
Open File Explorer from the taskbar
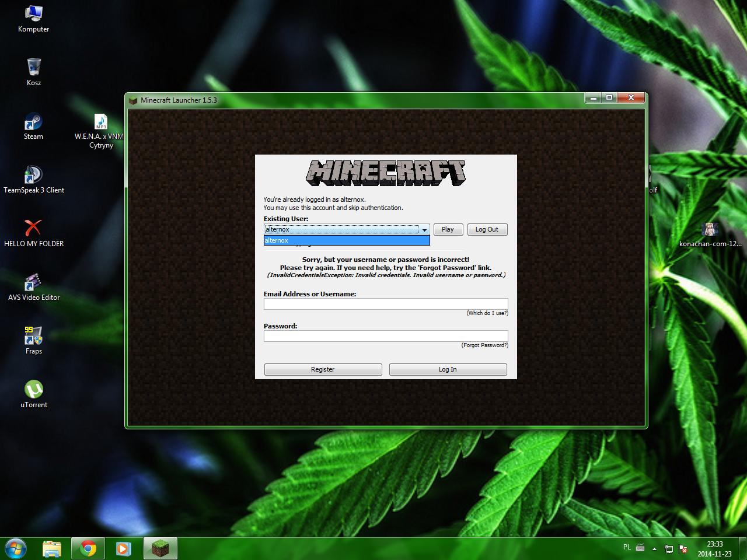[x=52, y=548]
